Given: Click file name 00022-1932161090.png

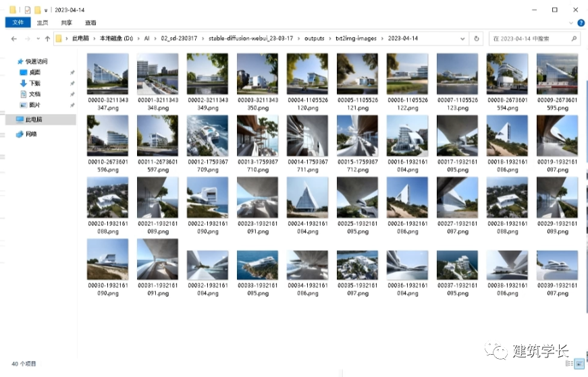Looking at the screenshot, I should [208, 228].
